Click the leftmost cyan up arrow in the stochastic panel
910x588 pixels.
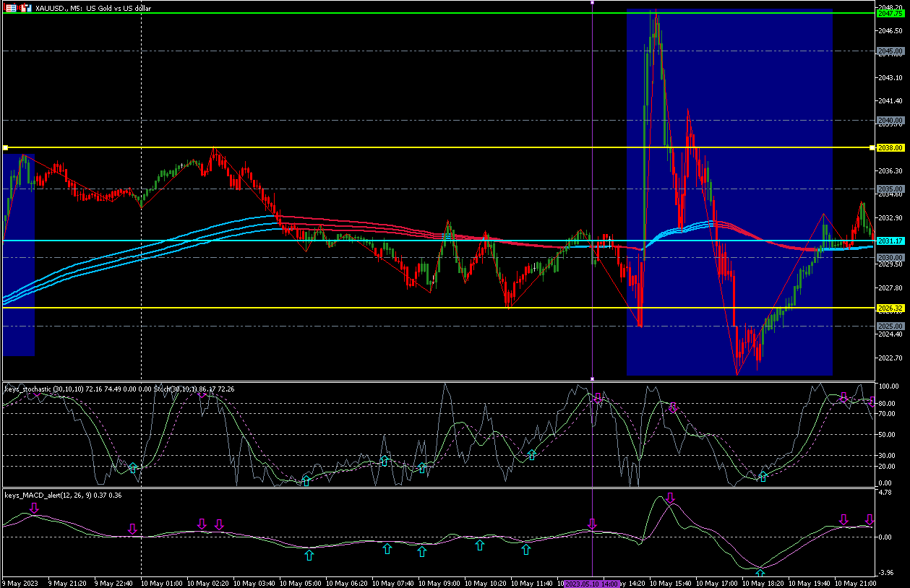133,468
